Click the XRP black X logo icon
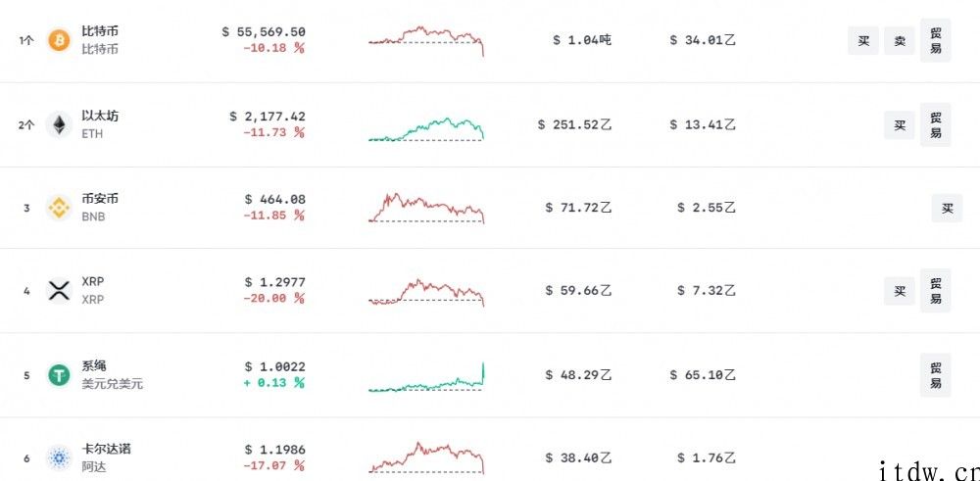This screenshot has width=980, height=481. click(60, 291)
